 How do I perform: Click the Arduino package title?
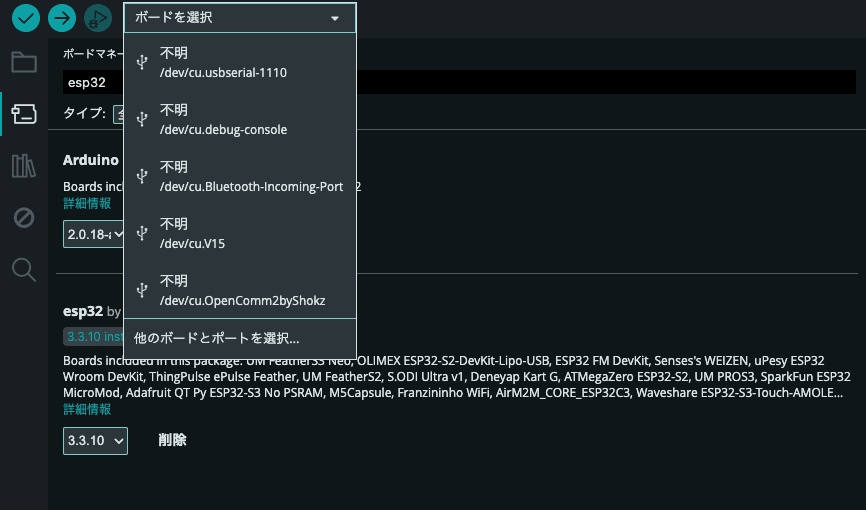coord(91,160)
